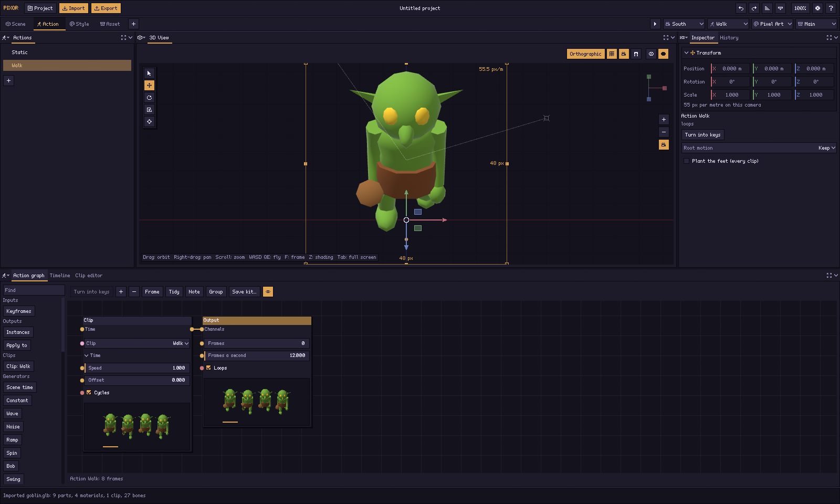Switch to the Asset tab
This screenshot has width=840, height=504.
tap(110, 24)
